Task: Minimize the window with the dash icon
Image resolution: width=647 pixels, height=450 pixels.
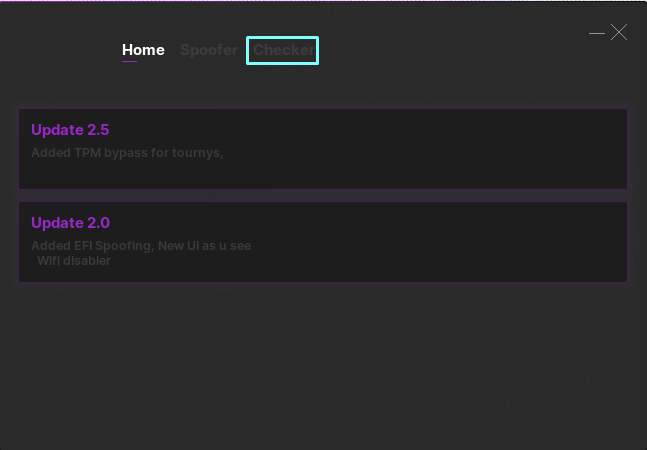Action: (x=597, y=33)
